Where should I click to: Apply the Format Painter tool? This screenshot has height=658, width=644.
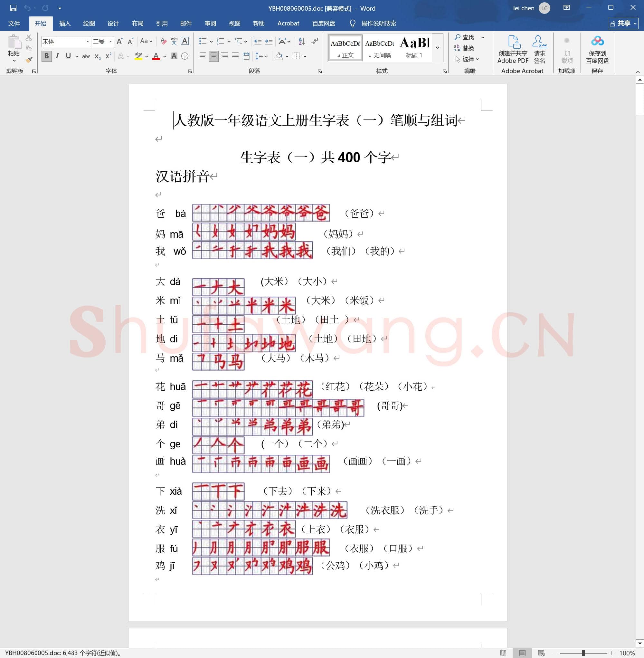pyautogui.click(x=29, y=60)
